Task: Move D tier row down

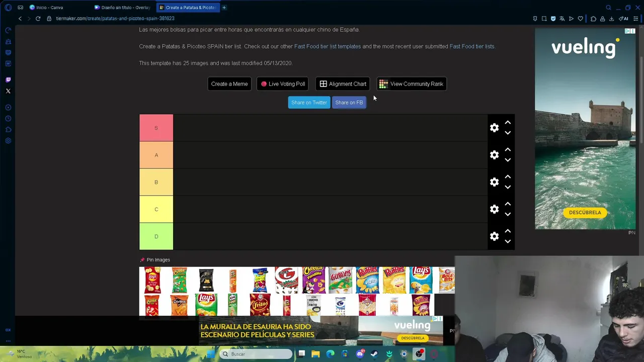Action: 508,242
